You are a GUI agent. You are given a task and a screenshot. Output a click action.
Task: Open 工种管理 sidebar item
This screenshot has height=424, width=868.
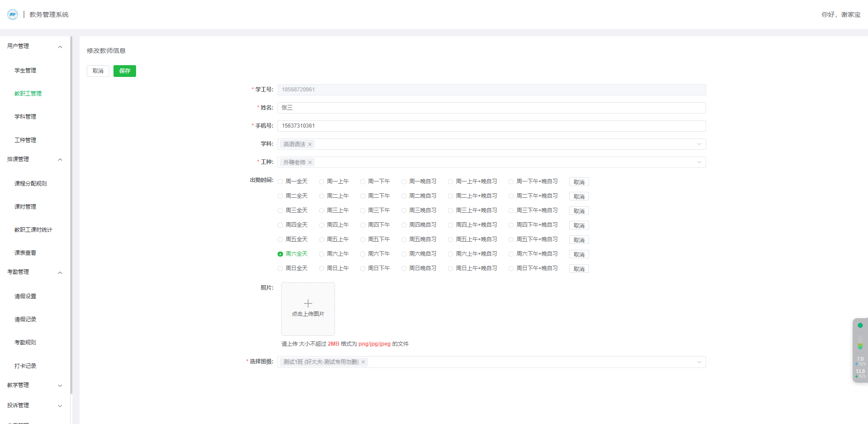click(x=25, y=140)
